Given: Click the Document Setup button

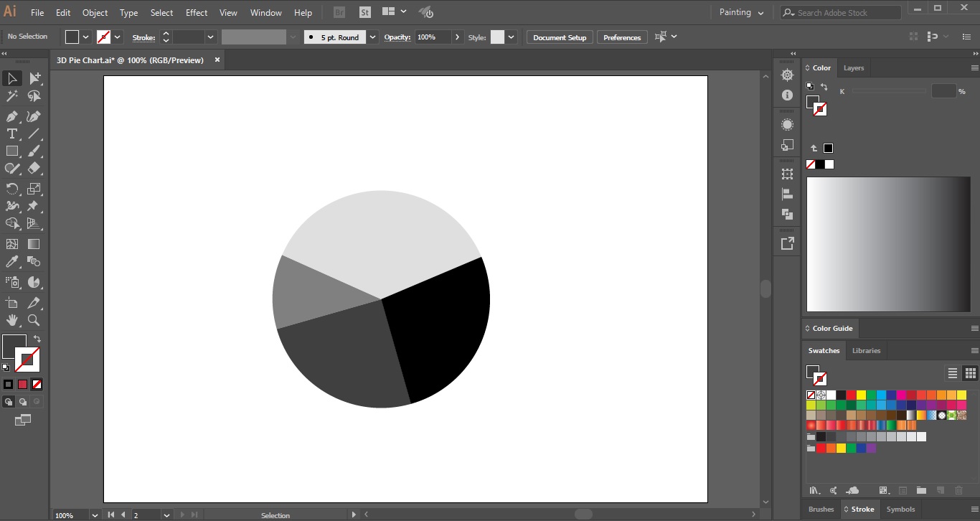Looking at the screenshot, I should (560, 37).
